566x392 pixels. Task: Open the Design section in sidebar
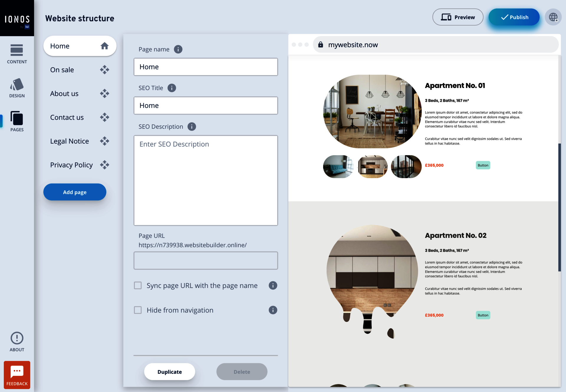[17, 88]
